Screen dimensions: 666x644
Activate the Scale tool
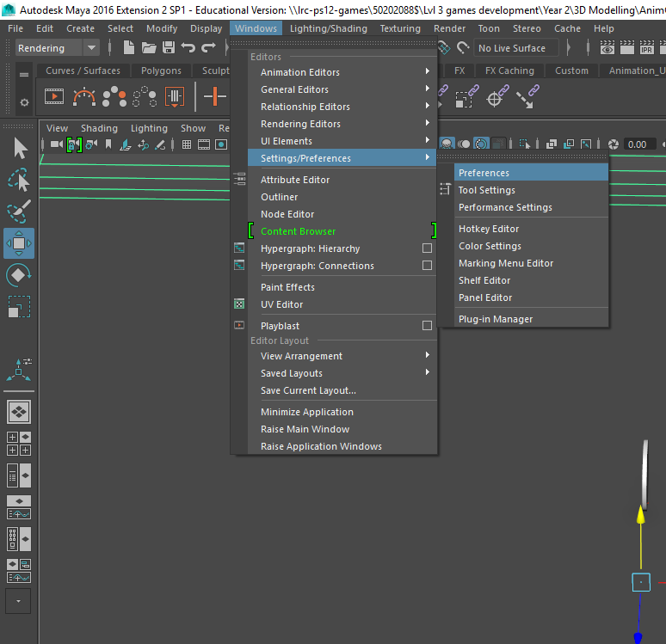click(x=19, y=306)
